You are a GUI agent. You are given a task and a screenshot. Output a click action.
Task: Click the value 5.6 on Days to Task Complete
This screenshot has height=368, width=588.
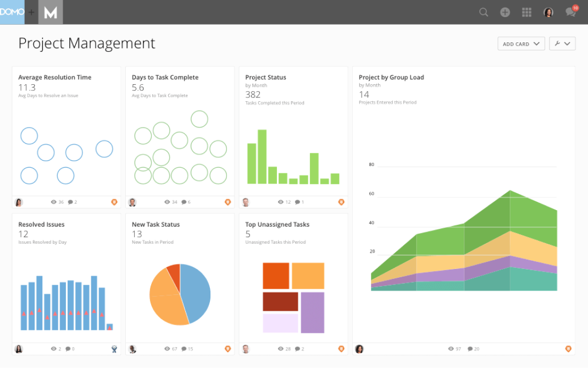tap(137, 87)
